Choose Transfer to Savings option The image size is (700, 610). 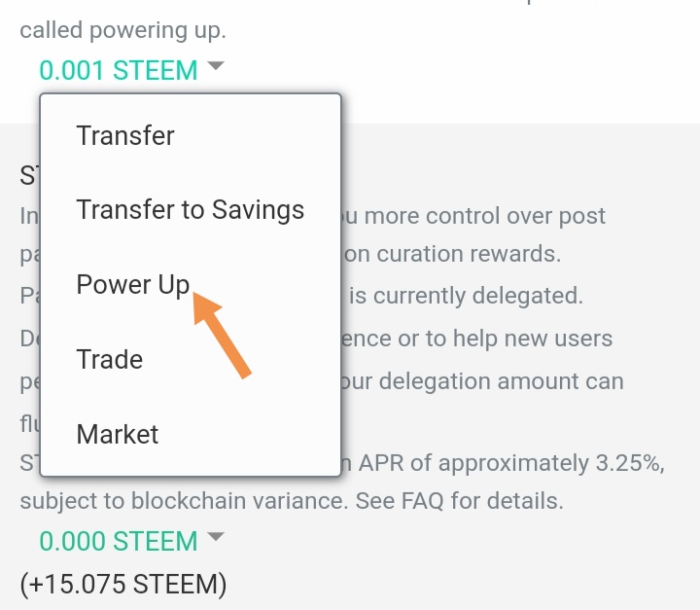191,209
